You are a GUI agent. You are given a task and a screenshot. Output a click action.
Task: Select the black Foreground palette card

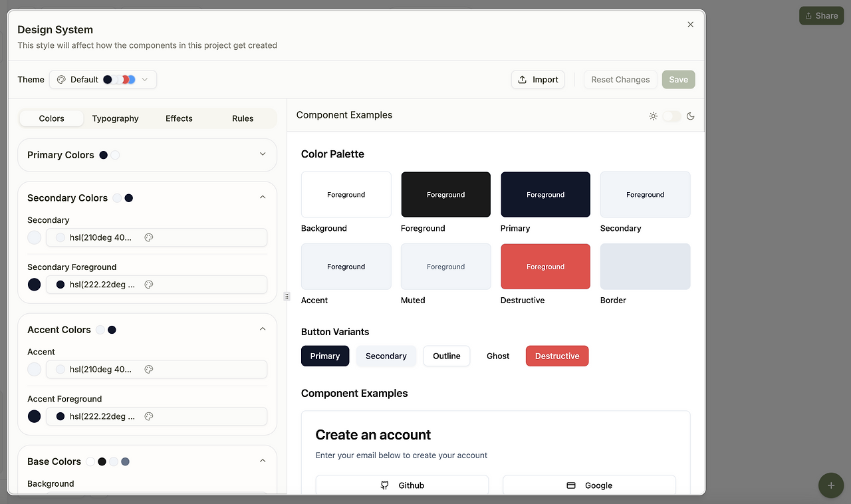point(446,194)
